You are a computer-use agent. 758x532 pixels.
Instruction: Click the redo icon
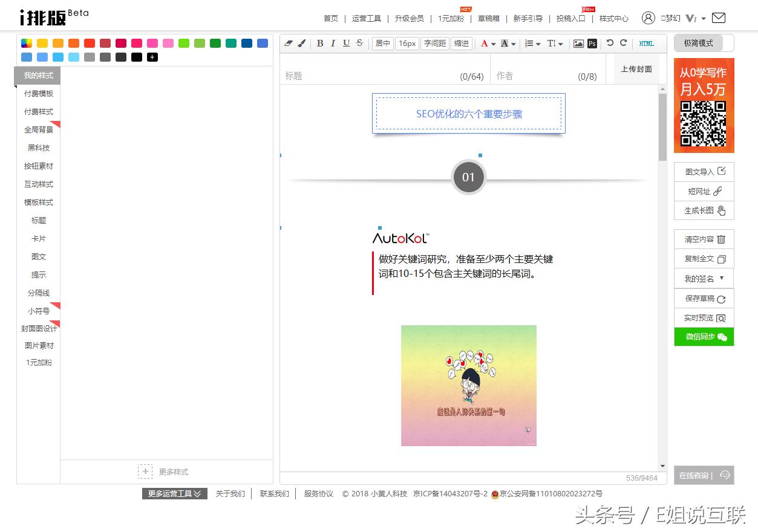pos(622,43)
